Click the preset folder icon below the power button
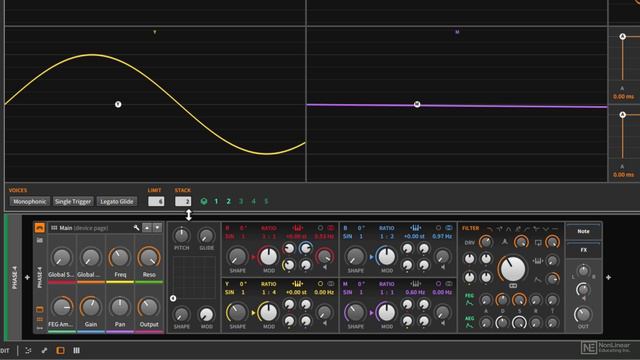The image size is (640, 360). (x=40, y=240)
